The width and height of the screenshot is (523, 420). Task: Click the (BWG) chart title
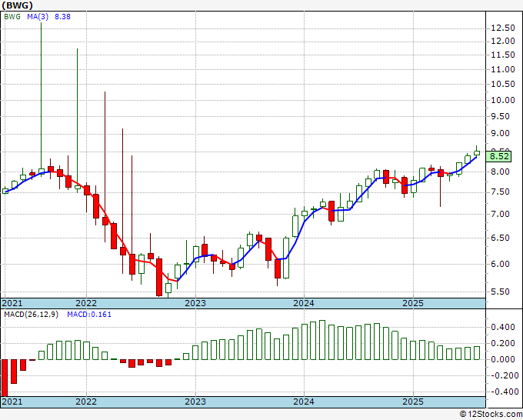(17, 5)
